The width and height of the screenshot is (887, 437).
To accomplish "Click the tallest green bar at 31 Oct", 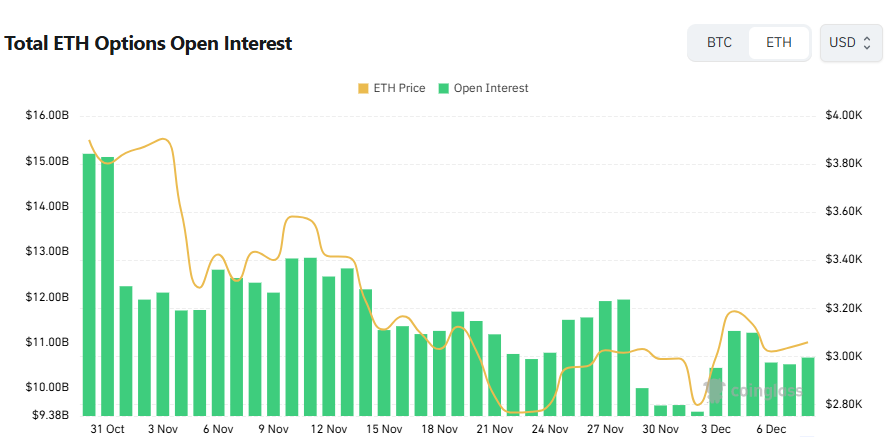I will [x=89, y=284].
